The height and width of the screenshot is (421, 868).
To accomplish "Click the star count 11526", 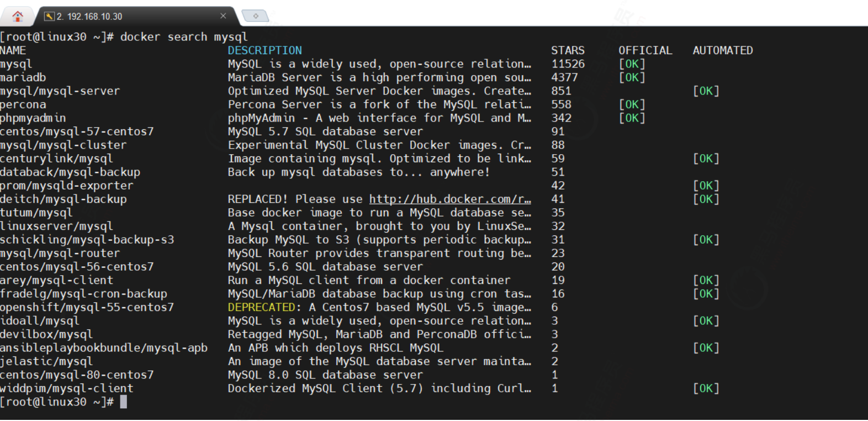I will pyautogui.click(x=568, y=64).
